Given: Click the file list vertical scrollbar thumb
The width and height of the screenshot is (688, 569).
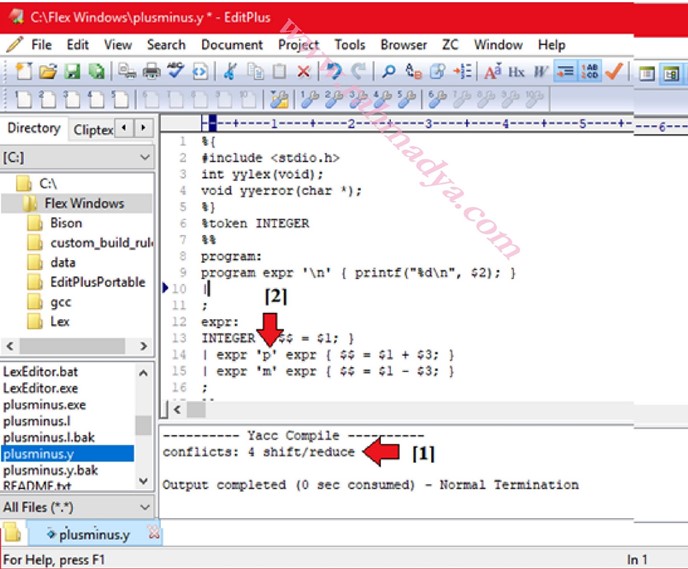Looking at the screenshot, I should click(x=144, y=425).
